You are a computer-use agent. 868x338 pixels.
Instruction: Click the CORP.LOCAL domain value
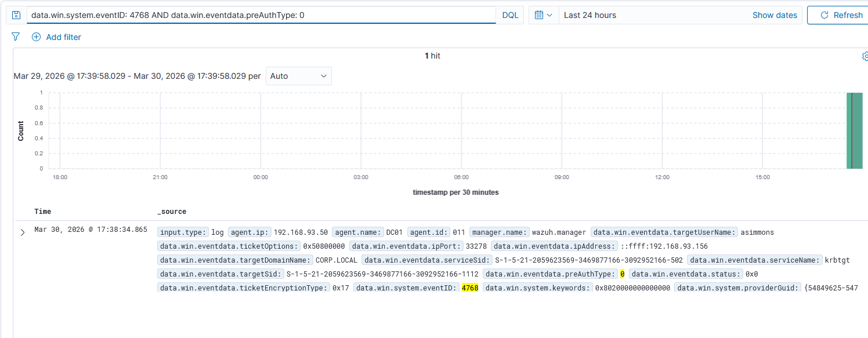(336, 260)
